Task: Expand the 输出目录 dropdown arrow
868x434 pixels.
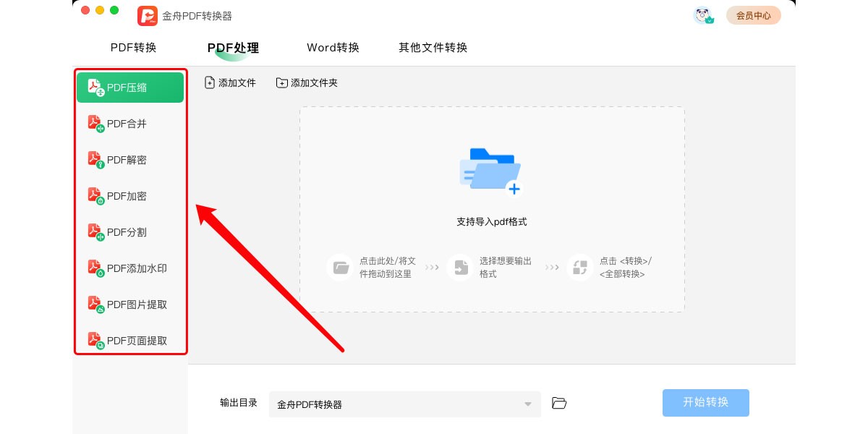Action: click(528, 404)
